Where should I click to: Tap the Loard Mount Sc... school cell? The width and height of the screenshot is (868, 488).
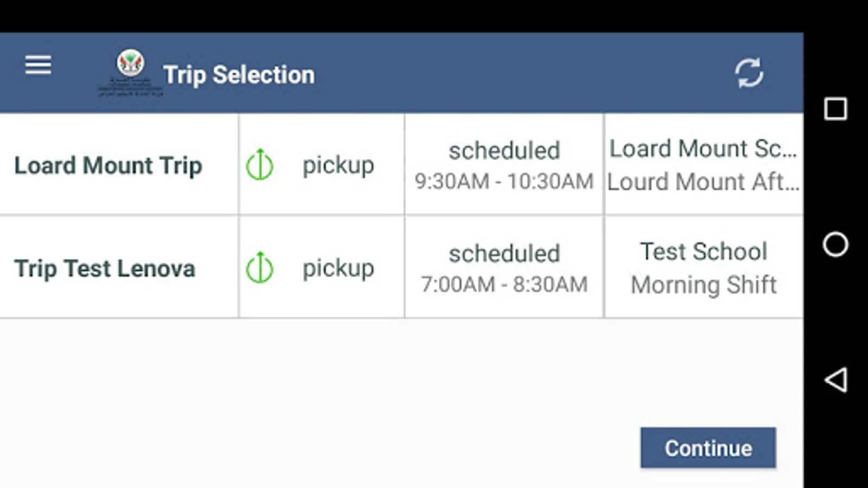pyautogui.click(x=703, y=149)
